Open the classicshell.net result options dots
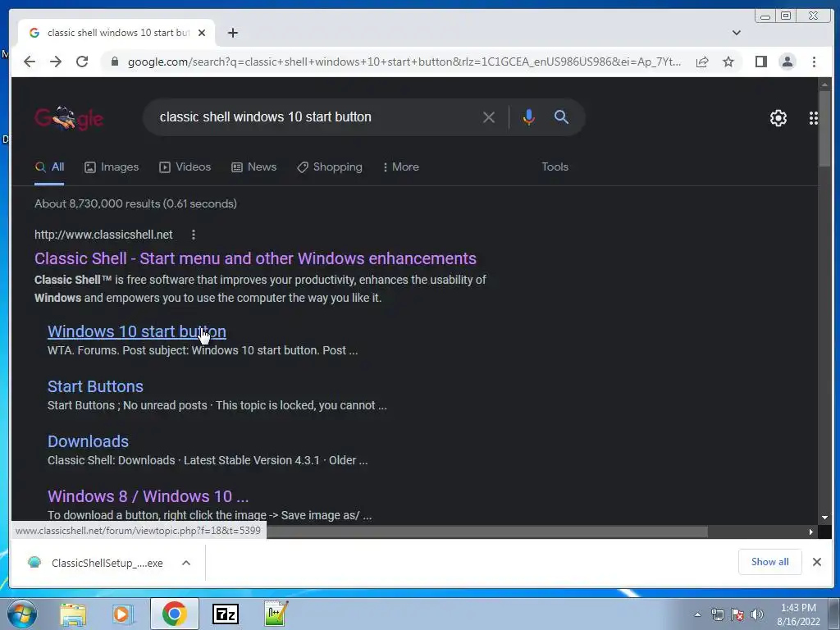 [x=194, y=235]
